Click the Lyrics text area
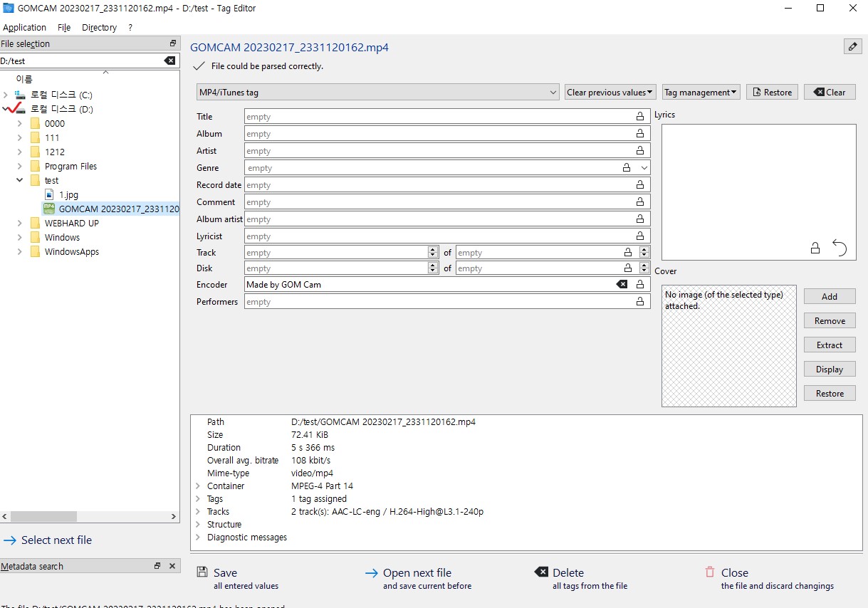868x608 pixels. (x=759, y=192)
